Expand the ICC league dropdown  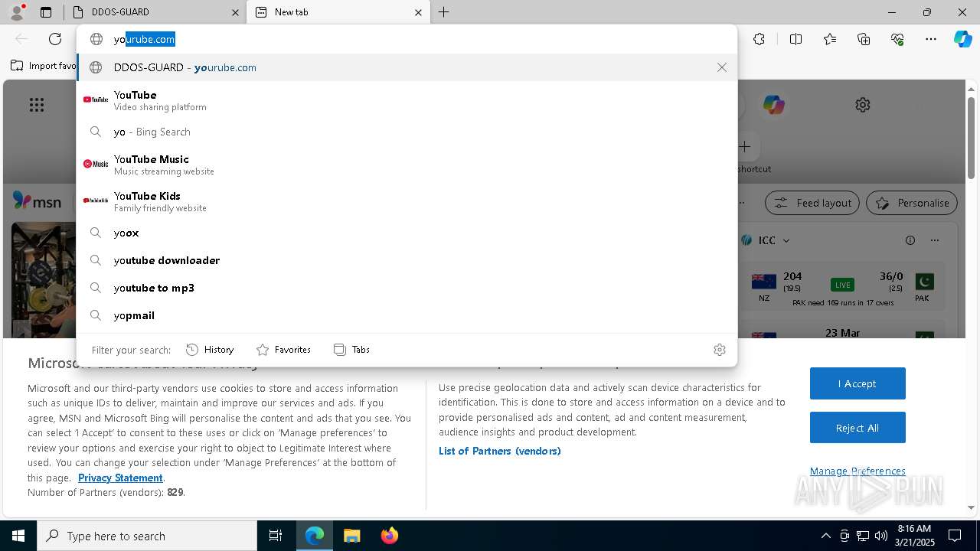tap(786, 240)
